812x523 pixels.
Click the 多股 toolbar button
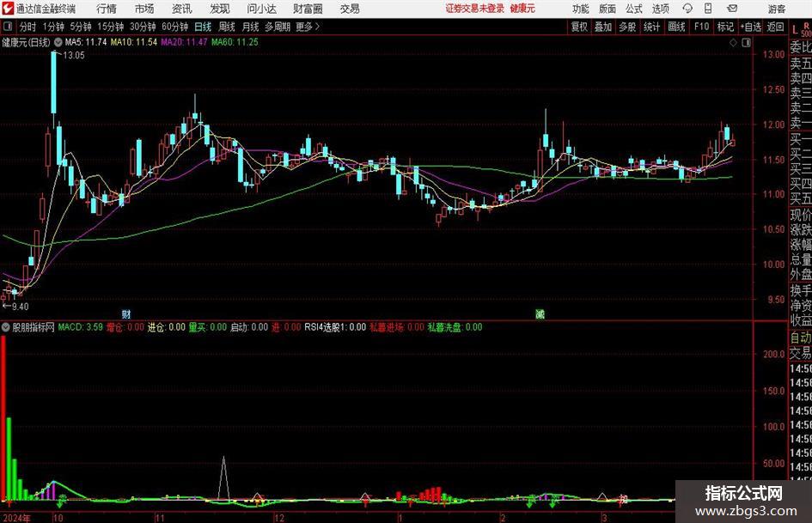(627, 27)
